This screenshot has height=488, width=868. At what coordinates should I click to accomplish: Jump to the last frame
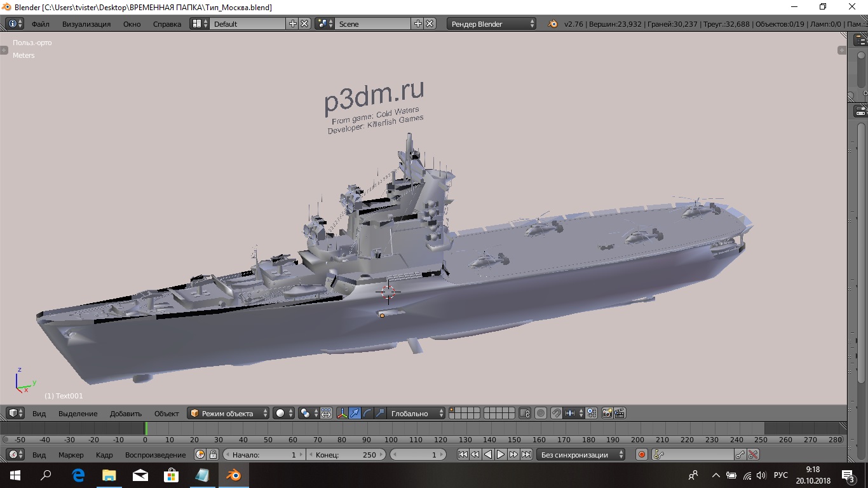[x=526, y=454]
